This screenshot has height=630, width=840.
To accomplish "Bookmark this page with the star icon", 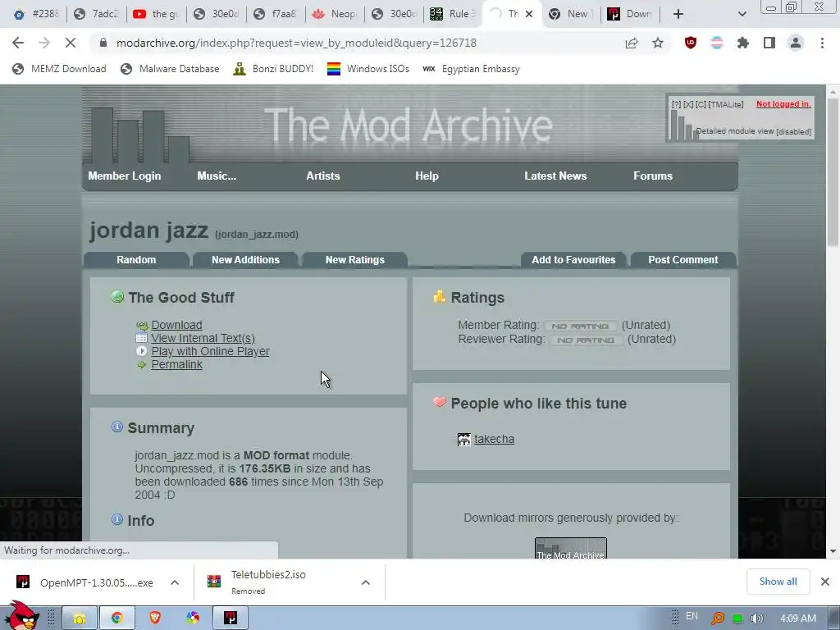I will click(658, 43).
